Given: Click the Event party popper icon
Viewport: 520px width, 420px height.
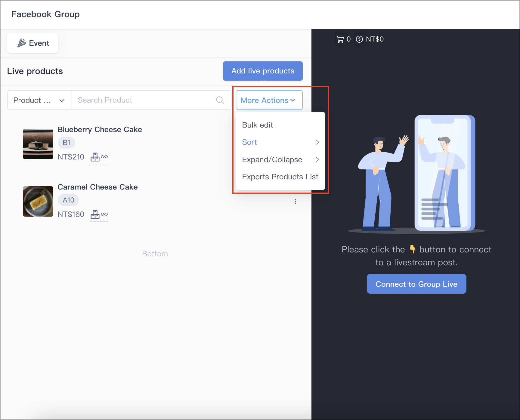Looking at the screenshot, I should (x=21, y=43).
